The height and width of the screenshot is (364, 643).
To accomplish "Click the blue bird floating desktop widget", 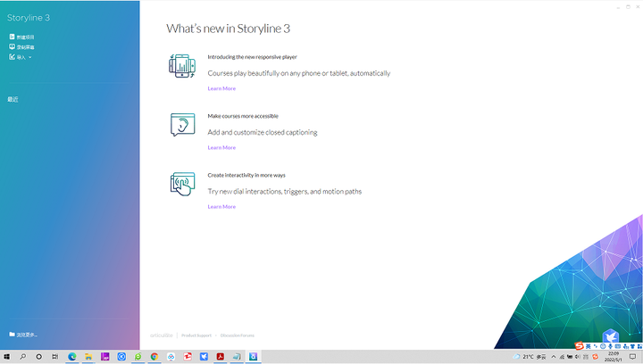I will coord(611,335).
